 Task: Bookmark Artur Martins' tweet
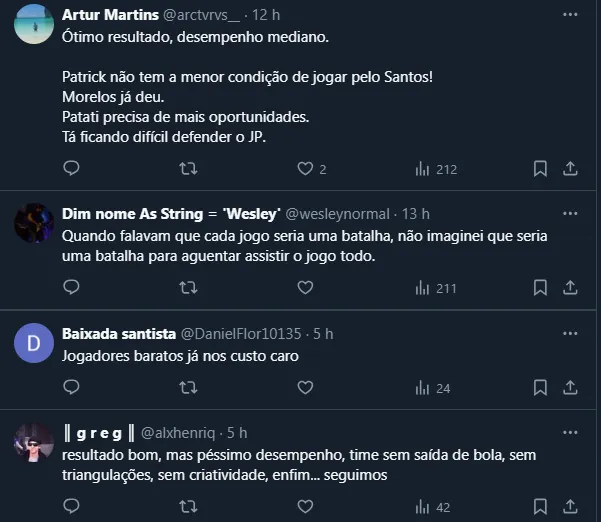[x=540, y=169]
